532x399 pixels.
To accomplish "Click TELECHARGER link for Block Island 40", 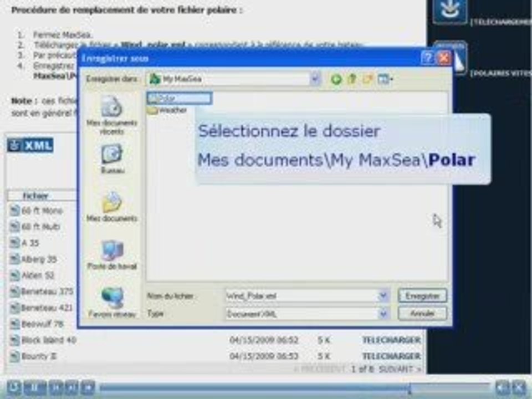I will (392, 340).
